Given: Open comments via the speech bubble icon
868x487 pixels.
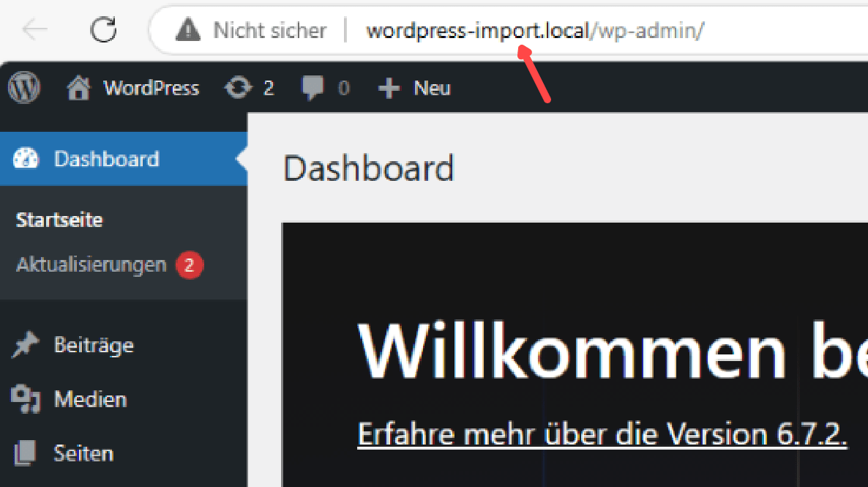Looking at the screenshot, I should 313,89.
